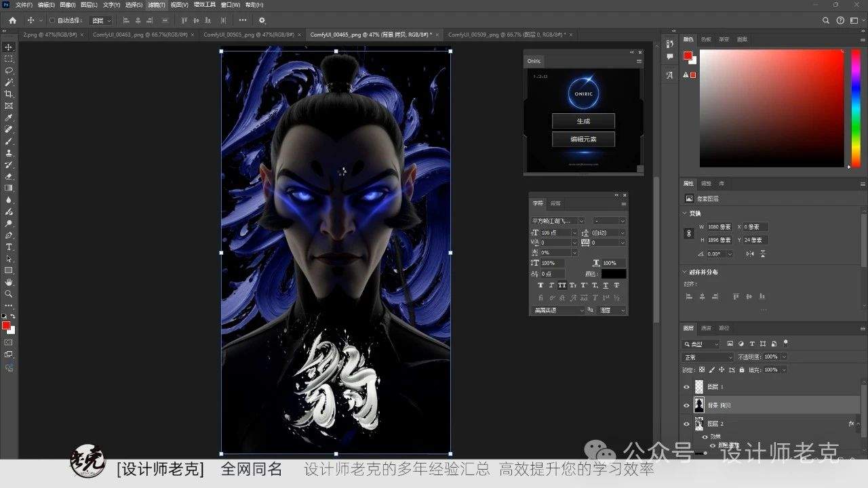Click the home icon in options bar

(12, 20)
